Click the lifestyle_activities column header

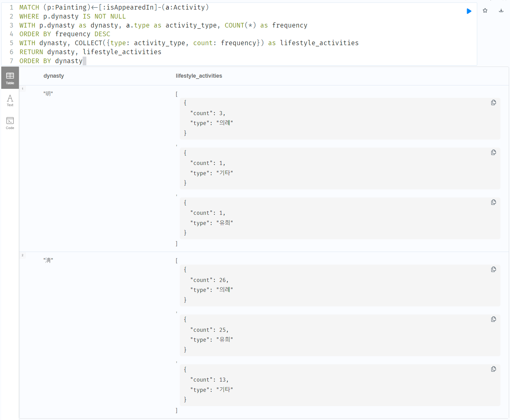(199, 76)
